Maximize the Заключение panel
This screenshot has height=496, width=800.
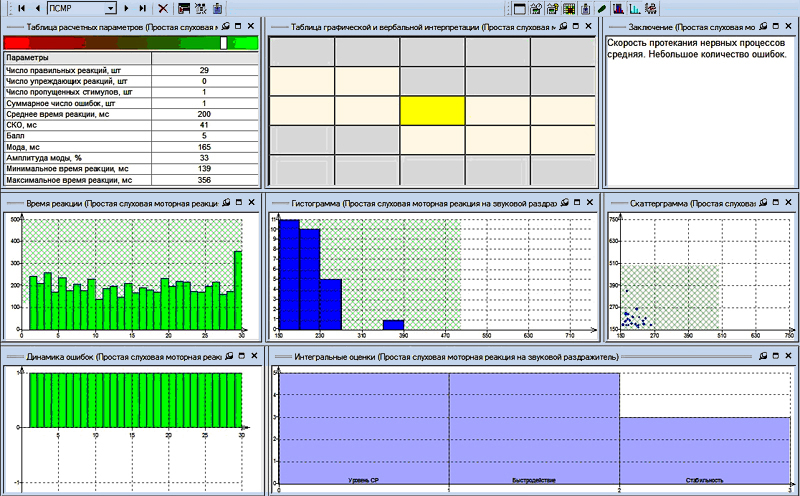776,27
